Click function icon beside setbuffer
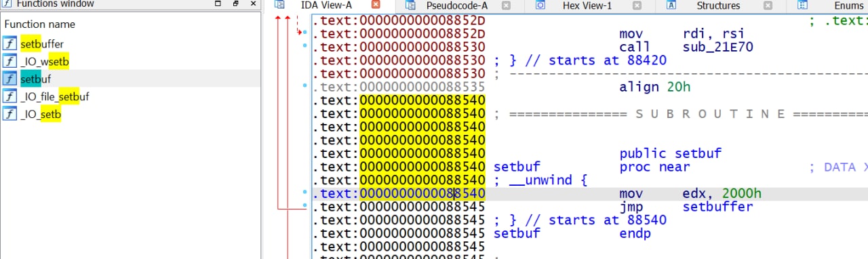868x259 pixels. click(x=10, y=44)
